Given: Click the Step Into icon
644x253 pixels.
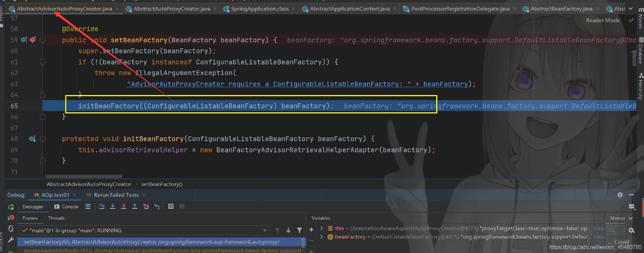Looking at the screenshot, I should (x=113, y=206).
